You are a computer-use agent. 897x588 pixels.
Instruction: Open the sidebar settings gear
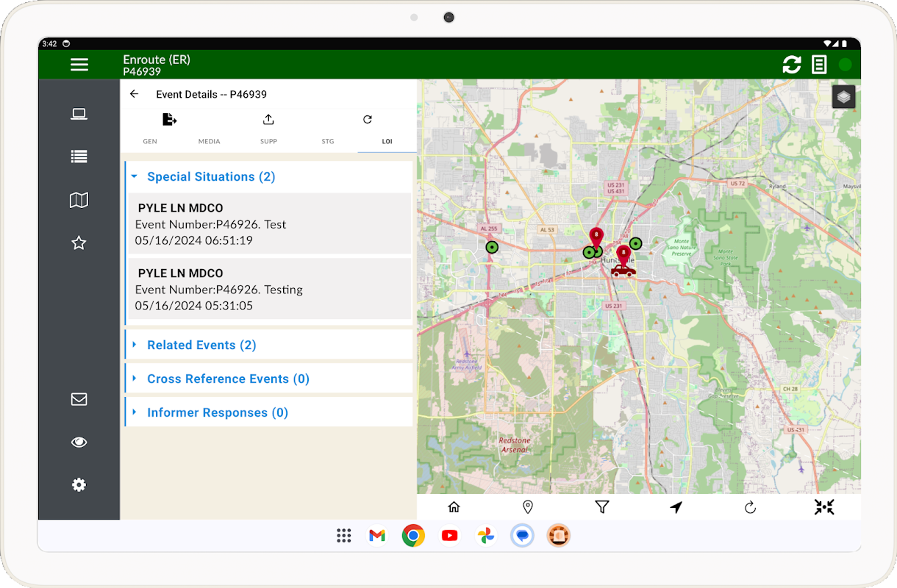[x=79, y=485]
